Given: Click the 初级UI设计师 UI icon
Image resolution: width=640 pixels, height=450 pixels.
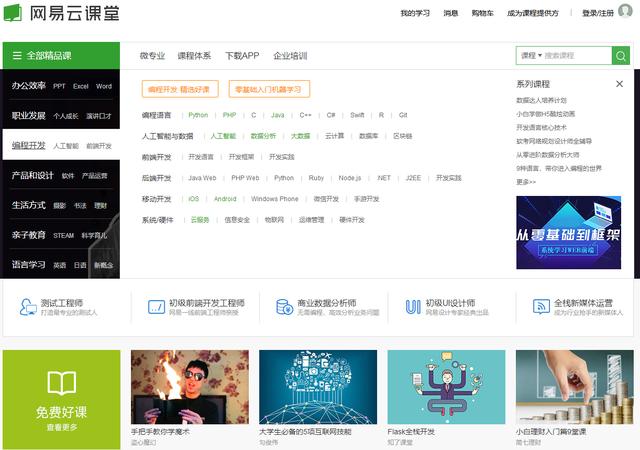Looking at the screenshot, I should pos(412,306).
